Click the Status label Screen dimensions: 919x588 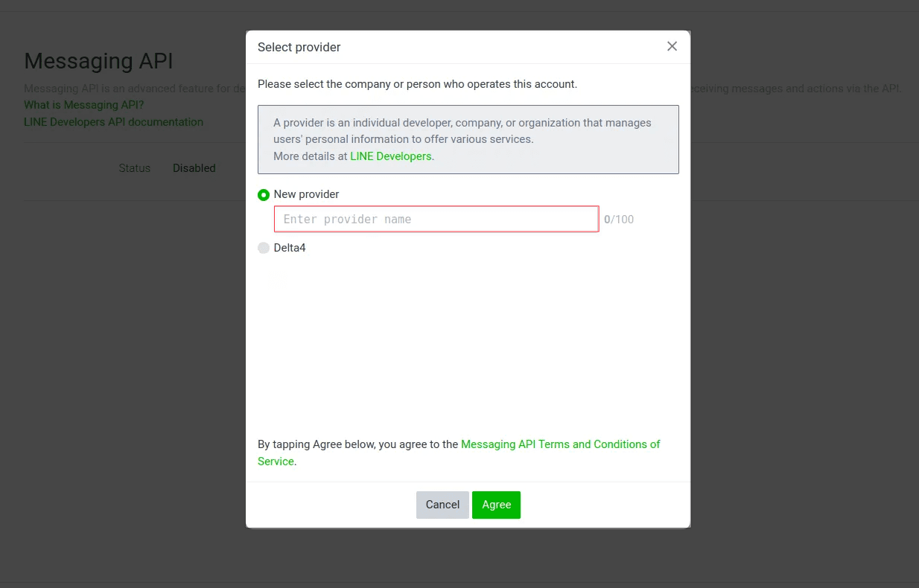[135, 168]
